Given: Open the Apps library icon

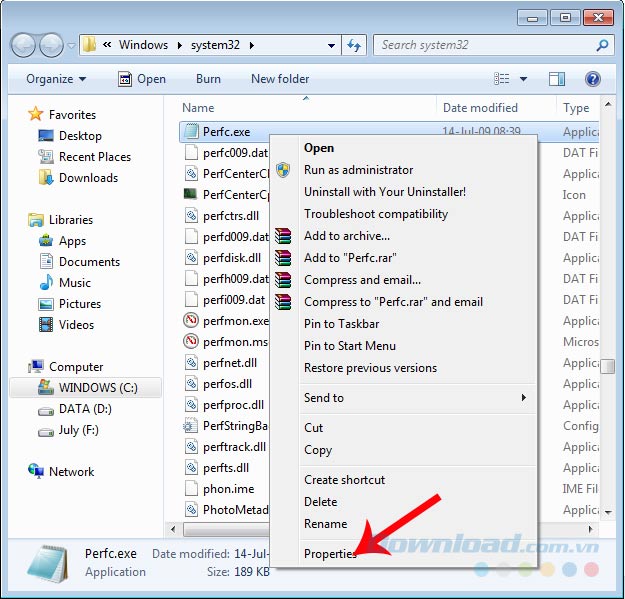Looking at the screenshot, I should pos(46,240).
